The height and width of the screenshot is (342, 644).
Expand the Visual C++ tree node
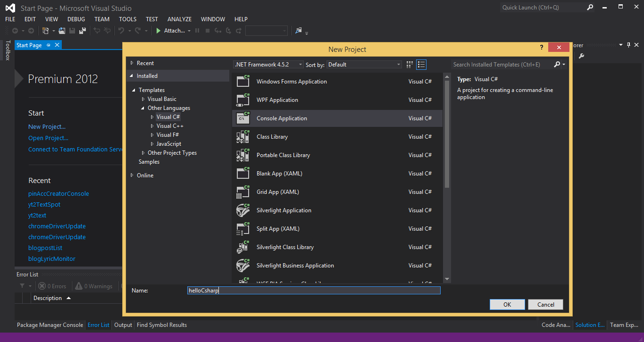click(152, 126)
